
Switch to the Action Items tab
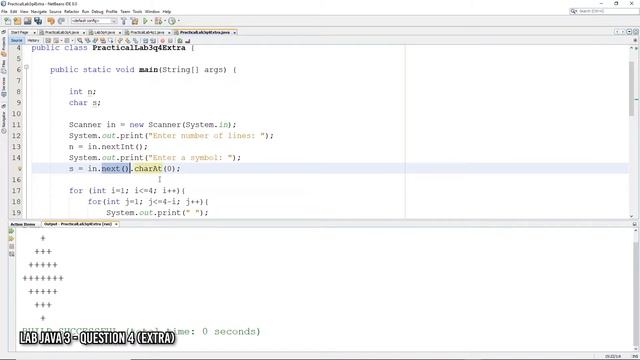(x=23, y=224)
